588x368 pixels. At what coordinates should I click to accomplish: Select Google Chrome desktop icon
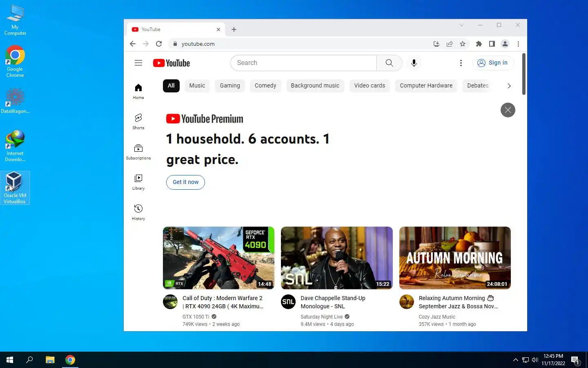click(x=15, y=61)
